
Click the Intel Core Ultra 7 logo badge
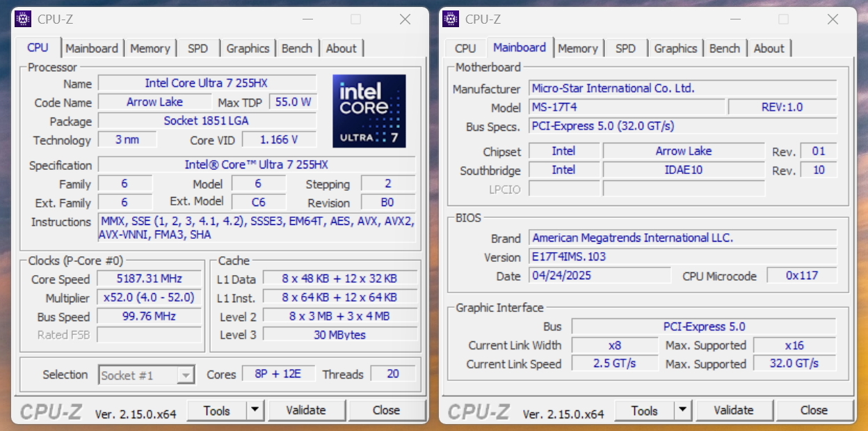pyautogui.click(x=369, y=111)
